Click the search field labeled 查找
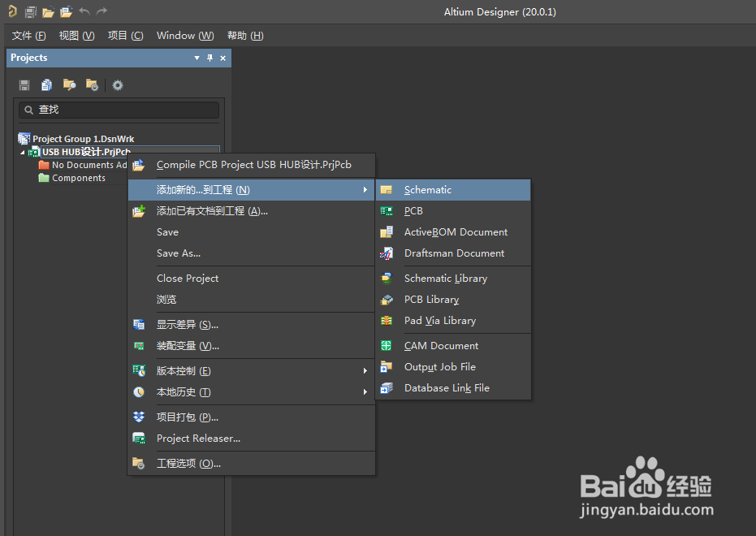The width and height of the screenshot is (756, 536). point(119,110)
